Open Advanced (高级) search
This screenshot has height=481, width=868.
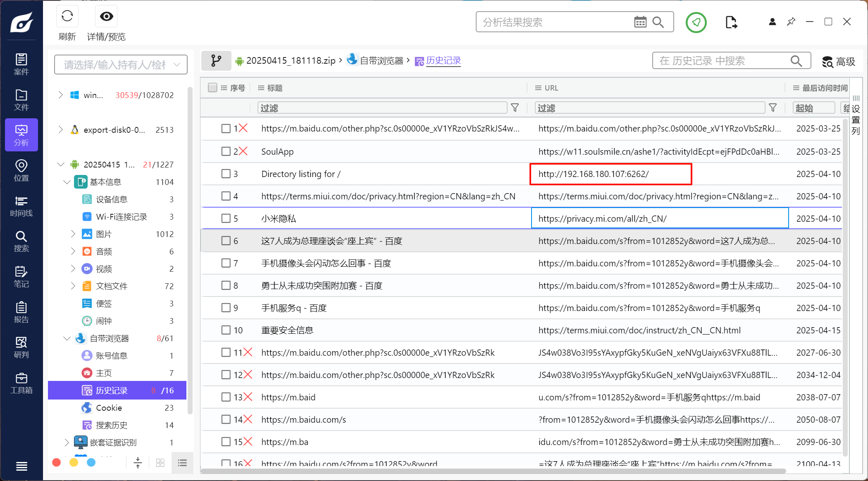pyautogui.click(x=839, y=62)
